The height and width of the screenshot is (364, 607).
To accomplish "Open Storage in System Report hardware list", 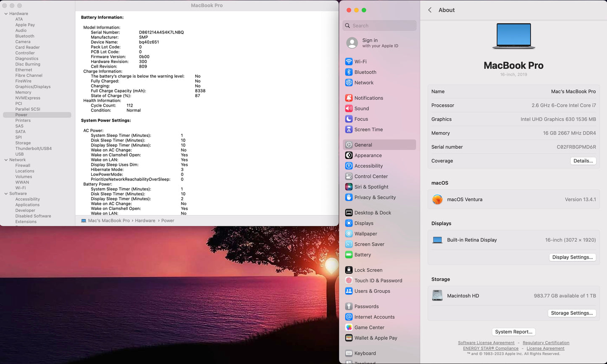I will (x=23, y=143).
